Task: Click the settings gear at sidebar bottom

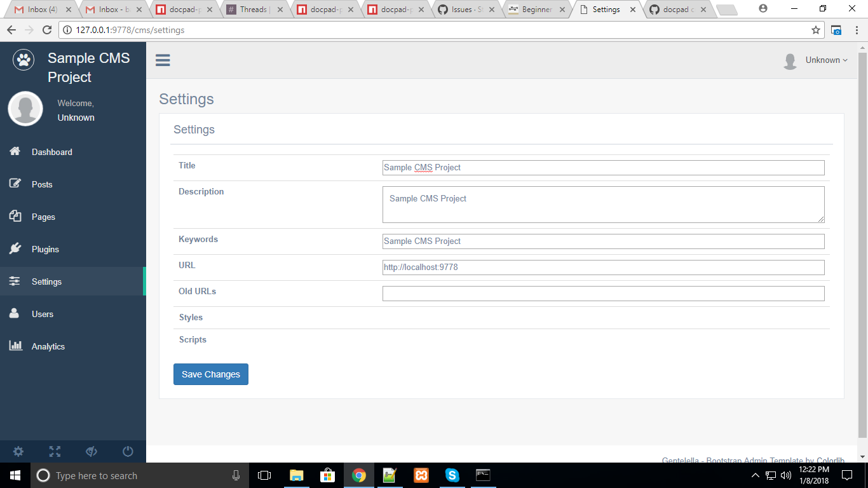Action: [18, 451]
